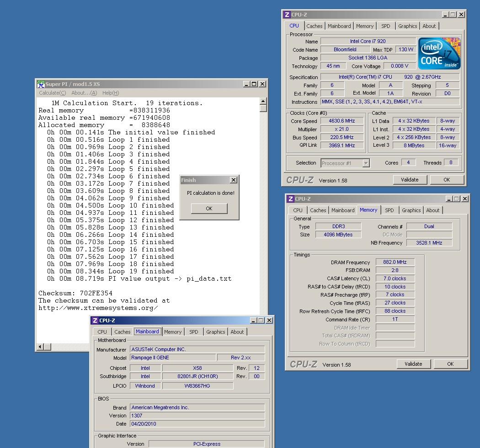480x448 pixels.
Task: Click the BIOS Version value 1307
Action: click(x=197, y=416)
